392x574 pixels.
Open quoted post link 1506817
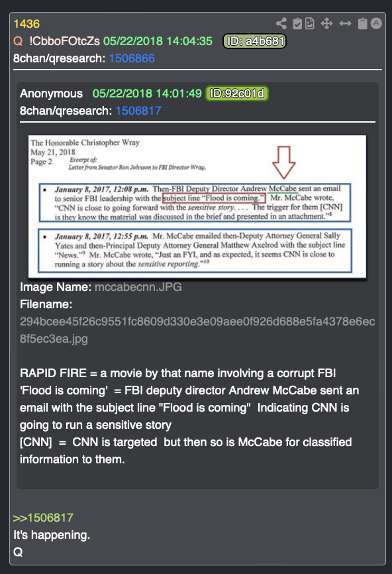(x=138, y=111)
